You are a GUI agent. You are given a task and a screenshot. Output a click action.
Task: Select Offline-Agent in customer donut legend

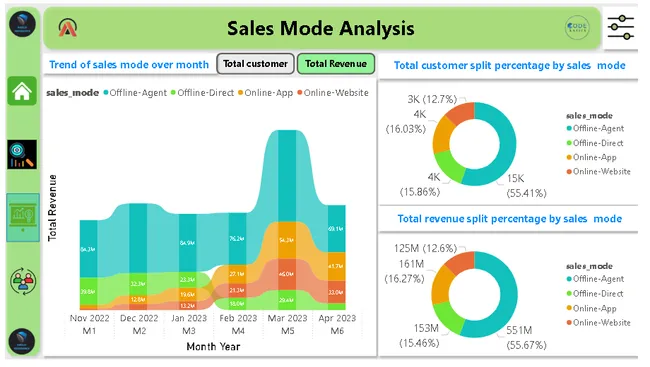pyautogui.click(x=595, y=129)
